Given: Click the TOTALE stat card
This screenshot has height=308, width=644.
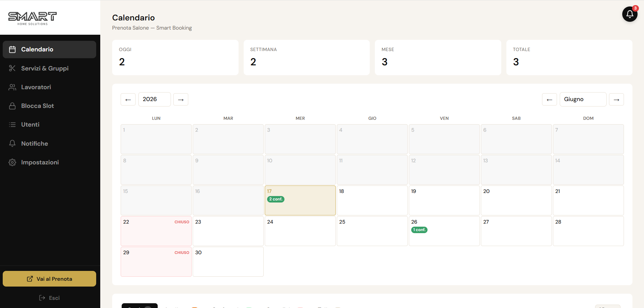Looking at the screenshot, I should click(569, 58).
